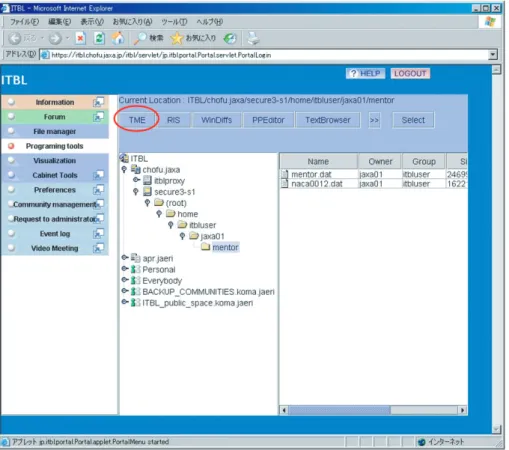Click the LOGOUT button
This screenshot has width=509, height=450.
point(410,73)
